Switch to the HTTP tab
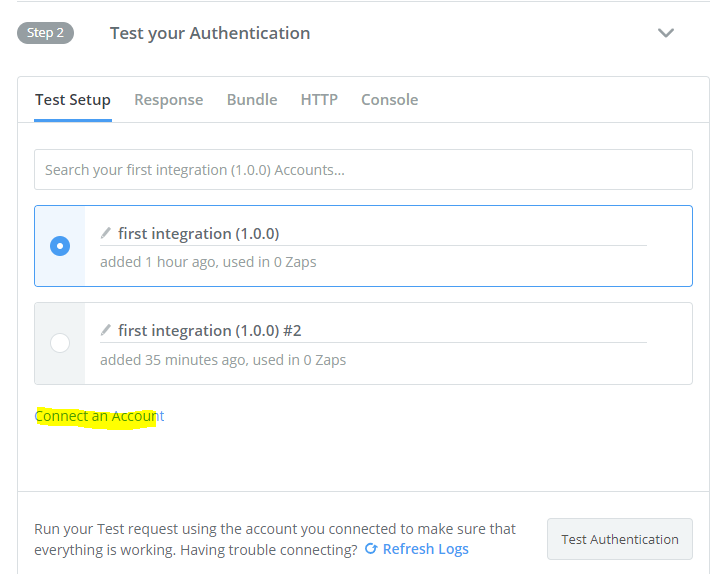 [x=319, y=100]
